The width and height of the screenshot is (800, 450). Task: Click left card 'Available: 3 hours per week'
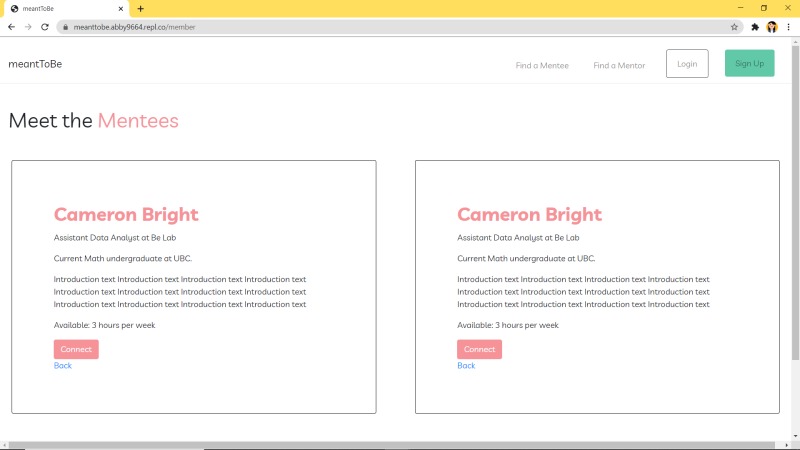[x=105, y=325]
